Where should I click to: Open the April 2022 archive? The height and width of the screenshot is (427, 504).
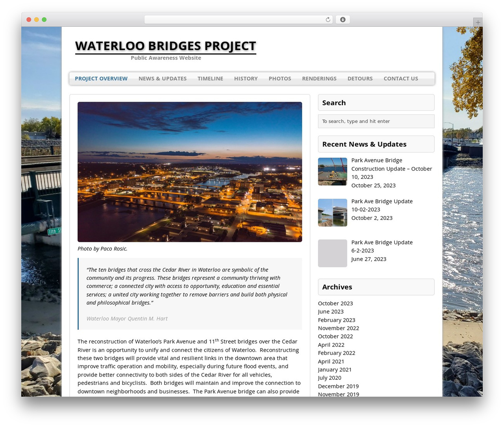(331, 345)
